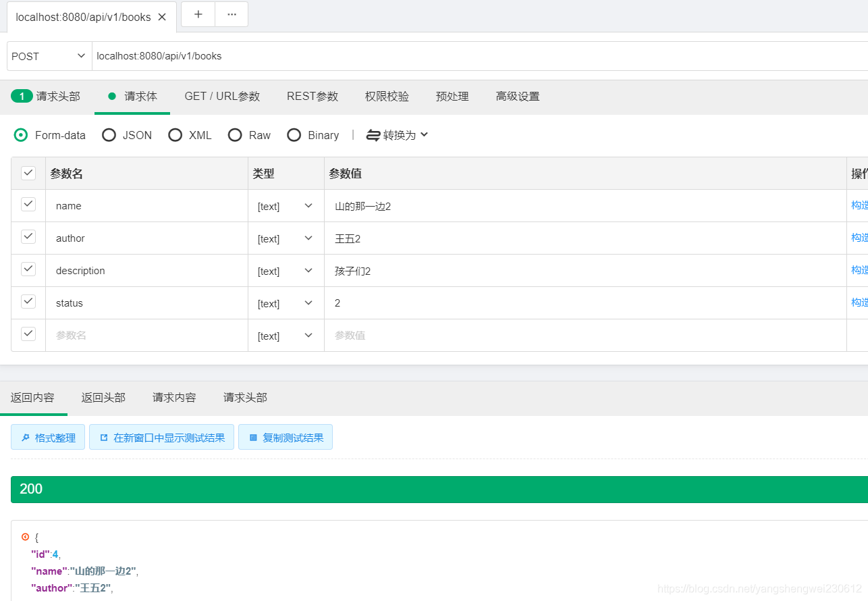
Task: Switch to the 请求头部 request tab
Action: pos(46,97)
